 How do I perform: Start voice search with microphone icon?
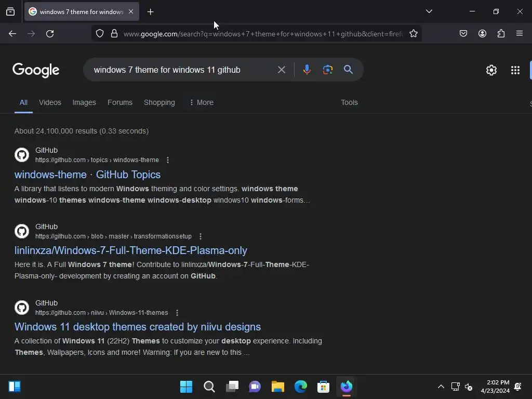(x=307, y=70)
